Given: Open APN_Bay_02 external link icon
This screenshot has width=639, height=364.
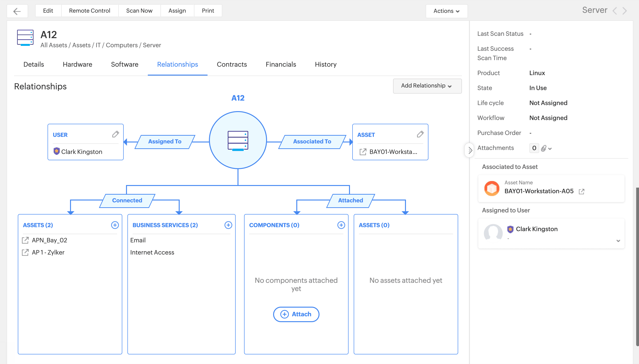Looking at the screenshot, I should click(25, 240).
